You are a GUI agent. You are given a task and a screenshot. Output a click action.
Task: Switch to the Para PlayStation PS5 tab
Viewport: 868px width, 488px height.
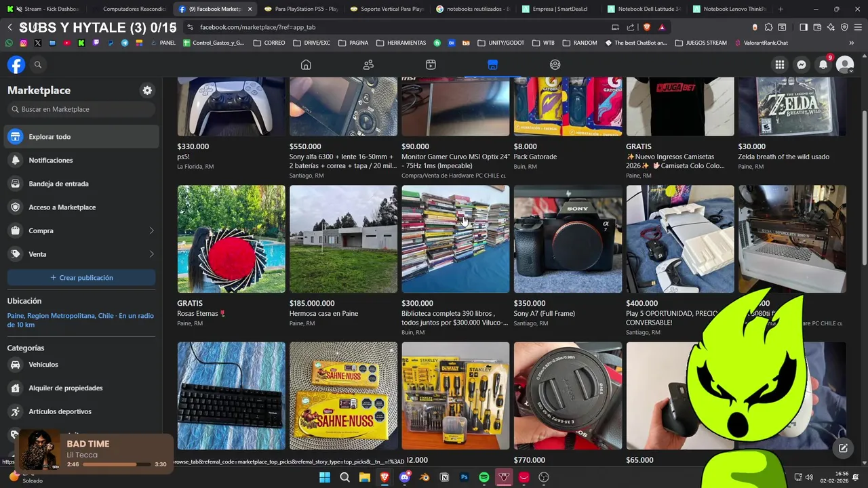[x=300, y=9]
